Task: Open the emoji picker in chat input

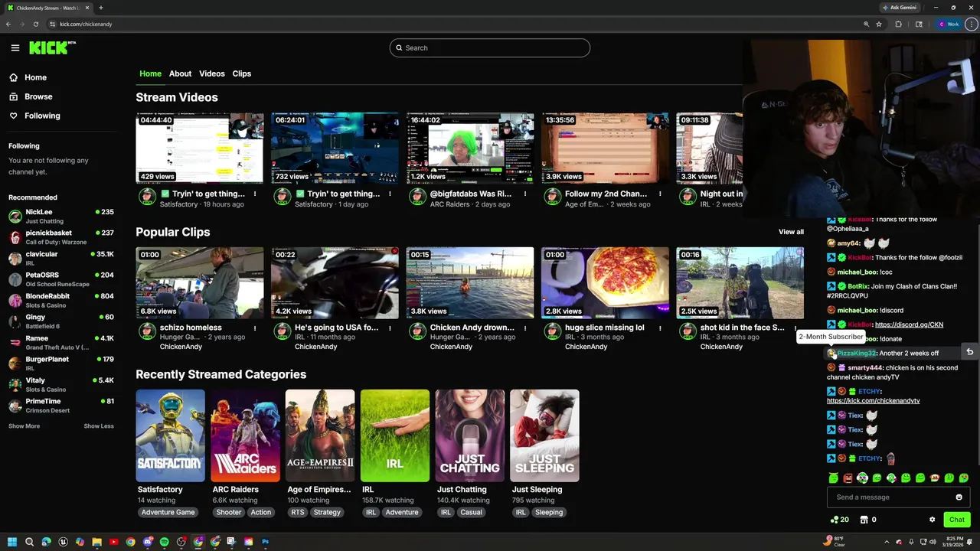Action: [959, 497]
